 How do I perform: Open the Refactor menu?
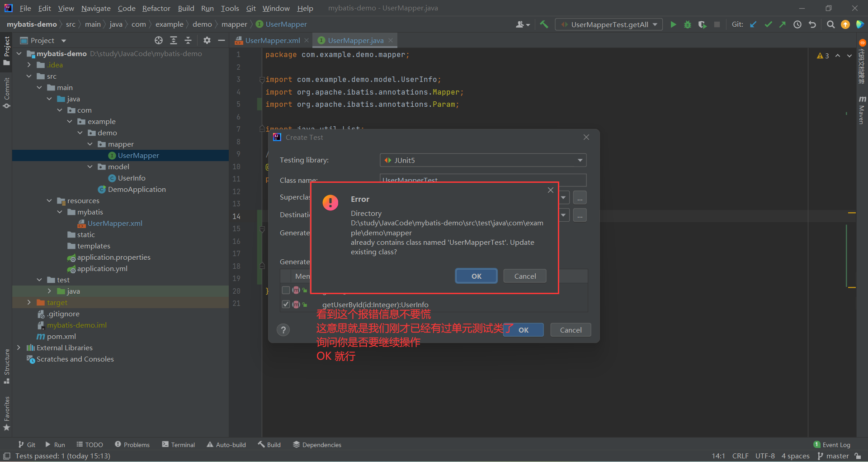point(156,8)
